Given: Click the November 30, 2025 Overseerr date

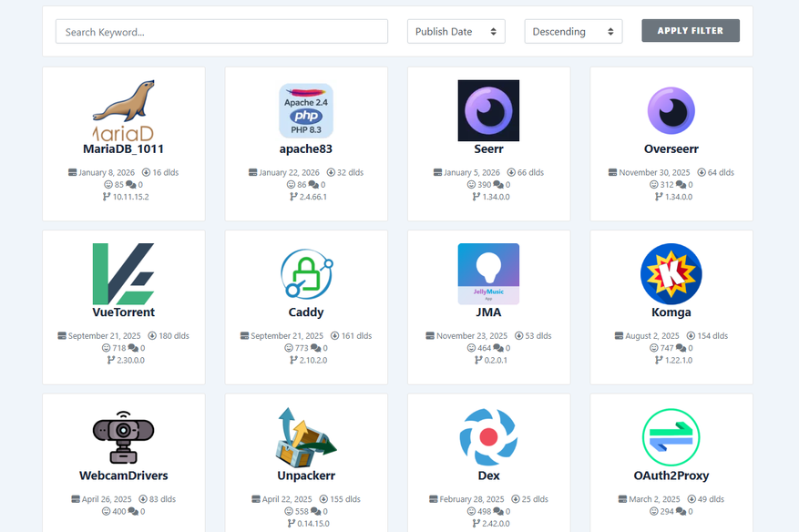Looking at the screenshot, I should 654,172.
